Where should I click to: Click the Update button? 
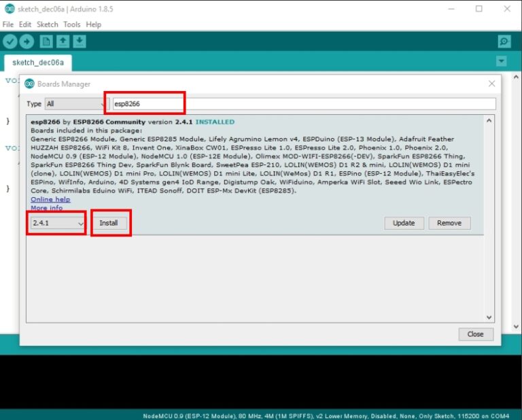coord(404,223)
